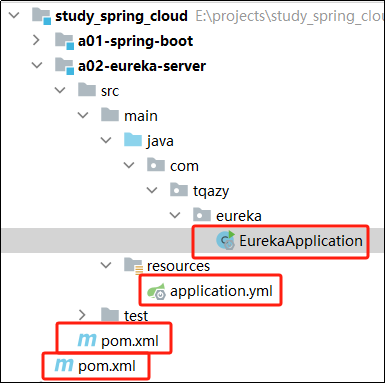Select the tqazy package label
This screenshot has width=385, height=383.
211,191
